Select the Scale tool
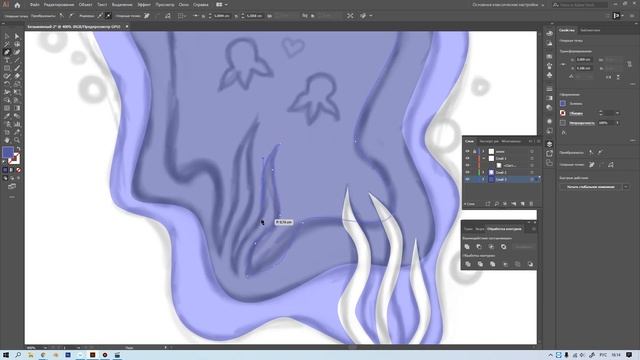Viewport: 640px width, 360px height. tap(17, 84)
